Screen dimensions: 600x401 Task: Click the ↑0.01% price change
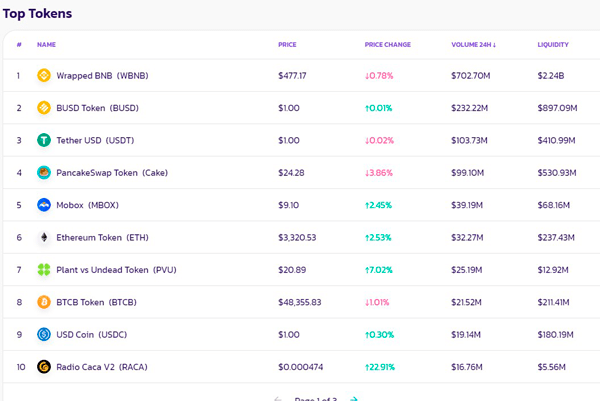coord(378,108)
